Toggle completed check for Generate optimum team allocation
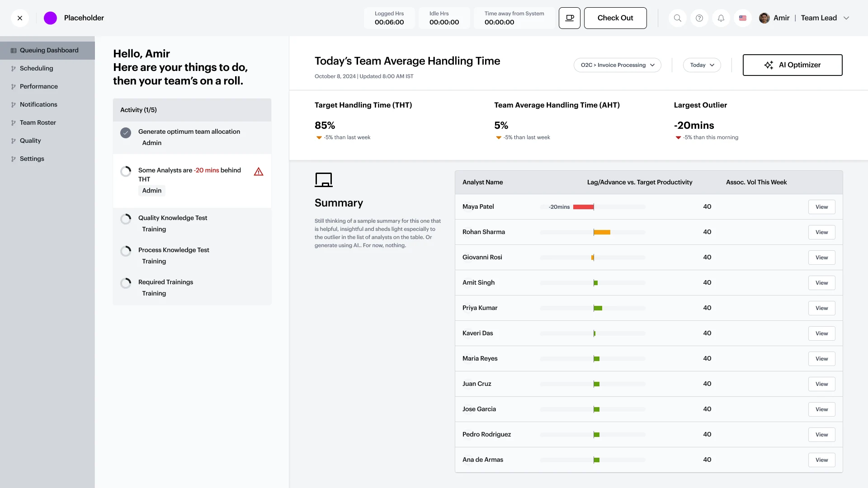This screenshot has height=488, width=868. (126, 133)
